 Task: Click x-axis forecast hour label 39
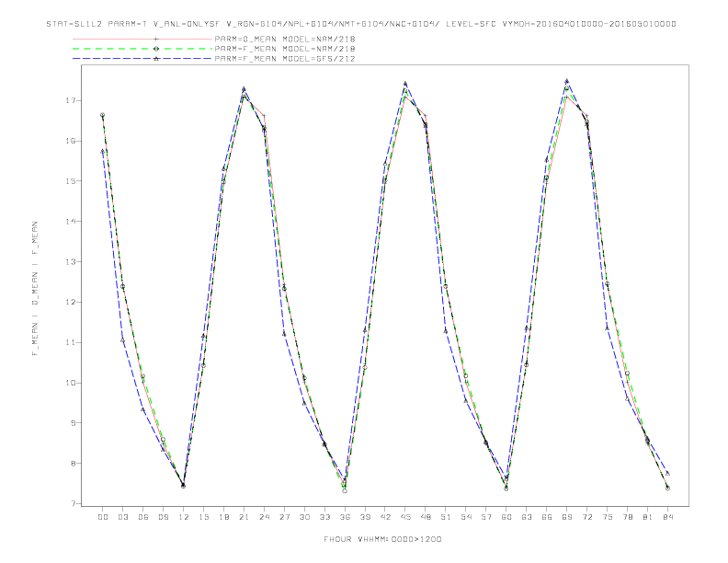[x=365, y=517]
